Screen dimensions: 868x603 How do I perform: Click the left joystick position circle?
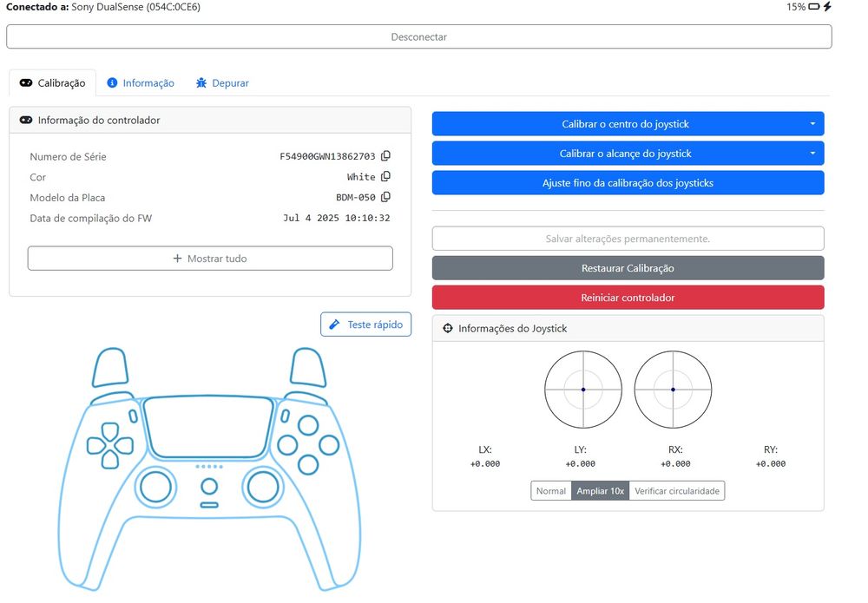[583, 390]
